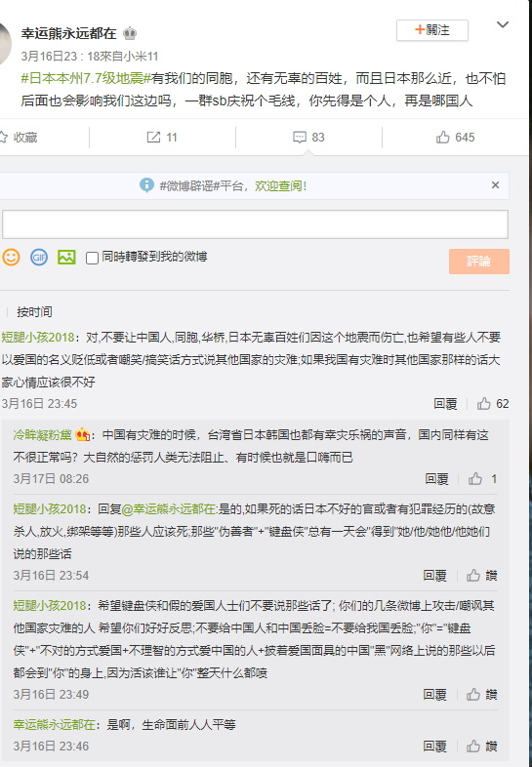
Task: Reply to the 3月17日 08:26 comment
Action: [x=436, y=479]
